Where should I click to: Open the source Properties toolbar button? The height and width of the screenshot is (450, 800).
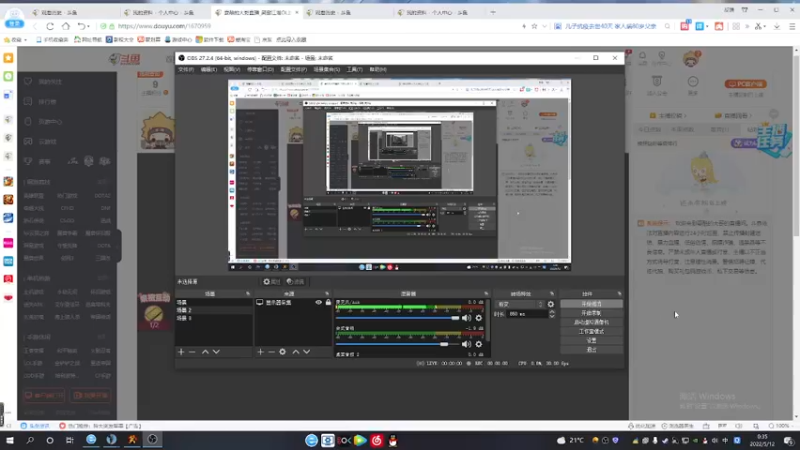point(272,282)
